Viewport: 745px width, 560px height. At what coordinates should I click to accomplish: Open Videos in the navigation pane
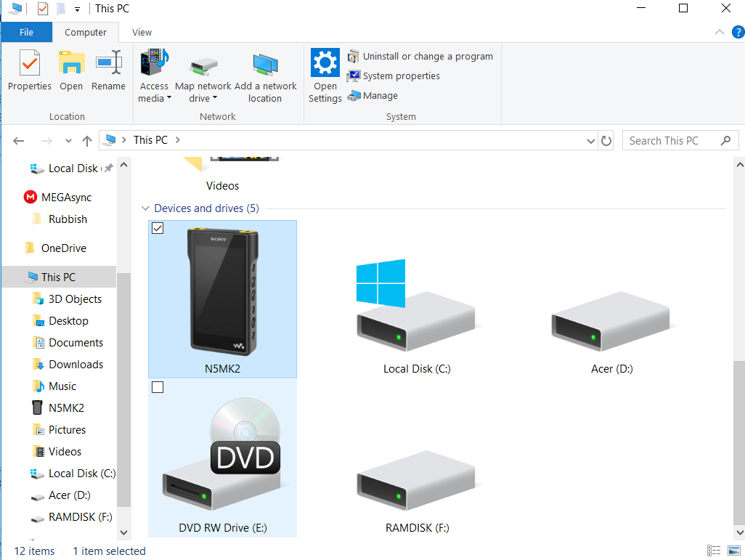pos(57,452)
